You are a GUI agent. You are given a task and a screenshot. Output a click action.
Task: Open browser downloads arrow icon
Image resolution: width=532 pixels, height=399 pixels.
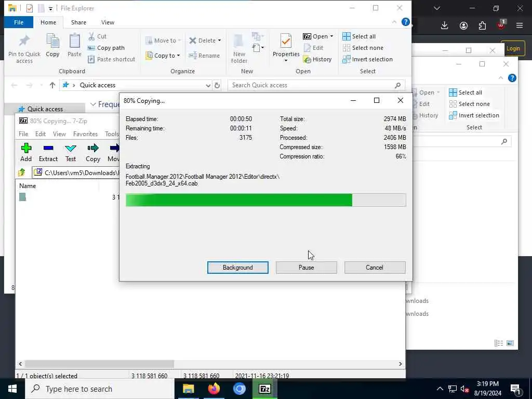click(x=445, y=25)
